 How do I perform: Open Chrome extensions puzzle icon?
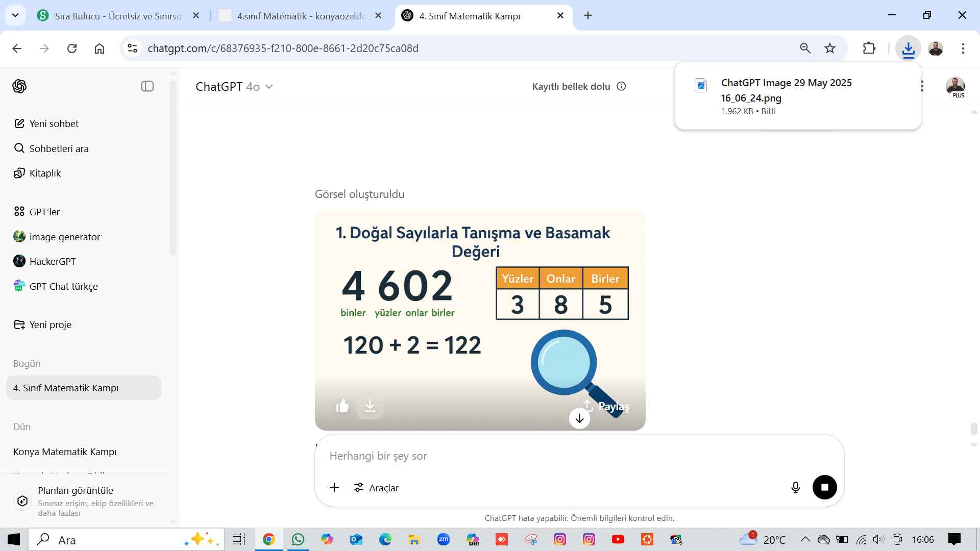[869, 48]
